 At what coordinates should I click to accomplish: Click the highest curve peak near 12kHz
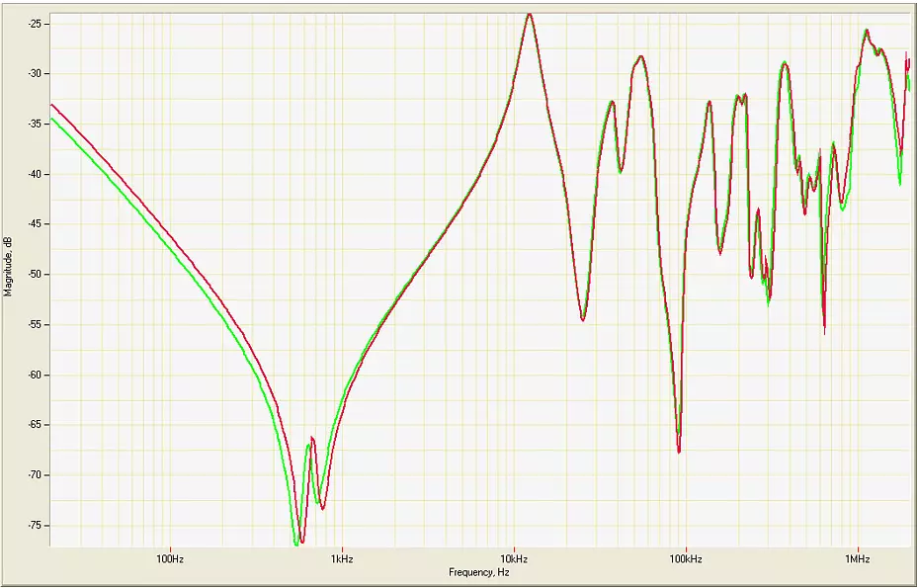tap(530, 15)
